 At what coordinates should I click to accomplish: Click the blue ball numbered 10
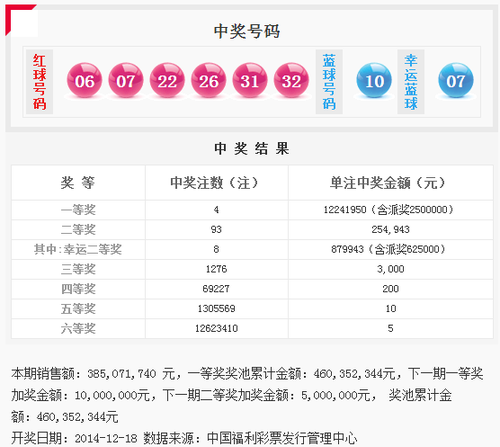click(374, 80)
